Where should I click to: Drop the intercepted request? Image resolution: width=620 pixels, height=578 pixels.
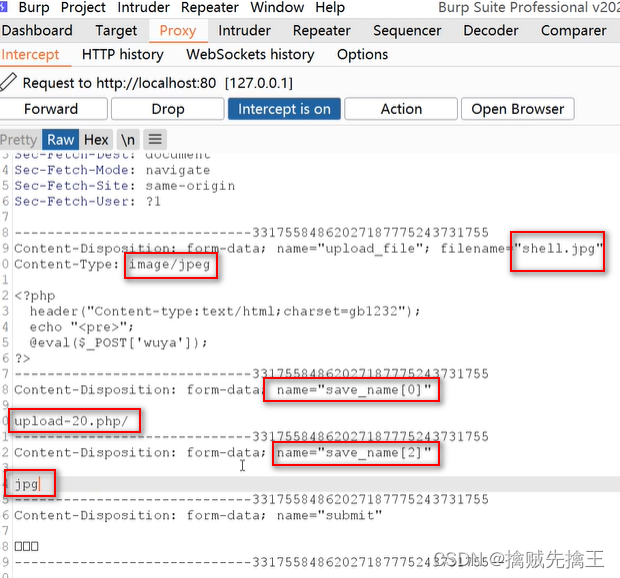(168, 109)
